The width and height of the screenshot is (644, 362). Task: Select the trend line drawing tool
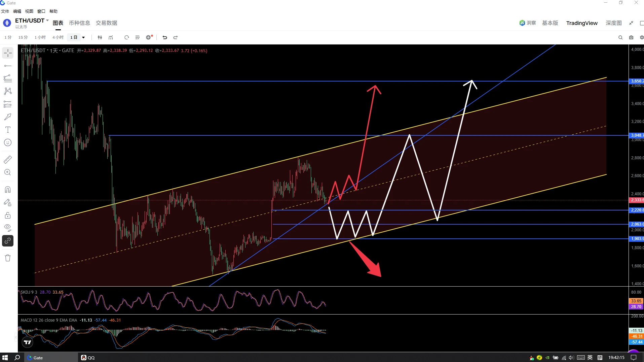[x=8, y=66]
